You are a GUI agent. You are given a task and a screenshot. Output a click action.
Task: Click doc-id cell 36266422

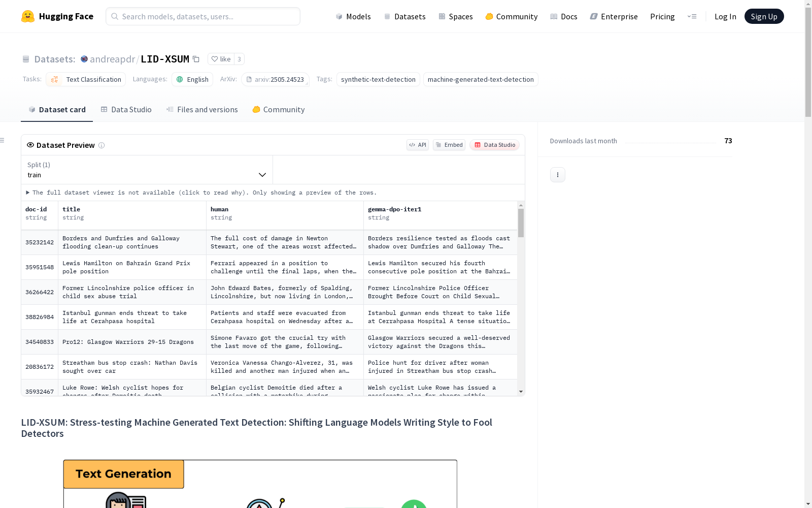(40, 292)
